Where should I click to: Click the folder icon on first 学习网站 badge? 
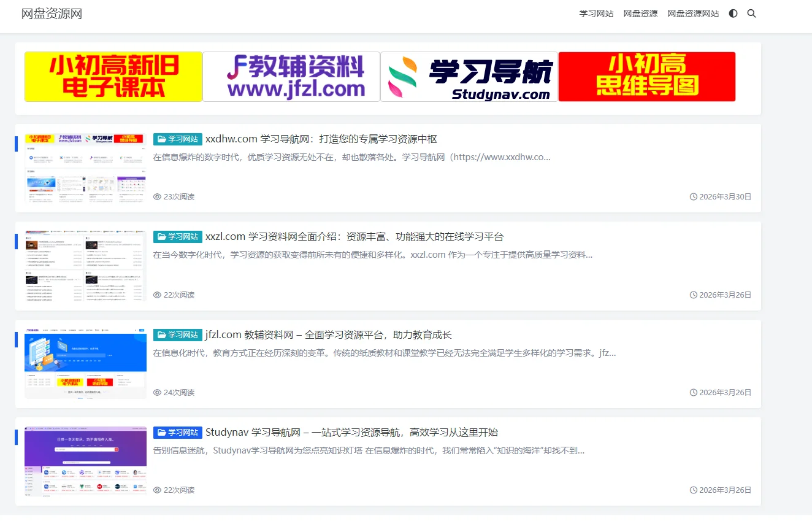coord(161,139)
